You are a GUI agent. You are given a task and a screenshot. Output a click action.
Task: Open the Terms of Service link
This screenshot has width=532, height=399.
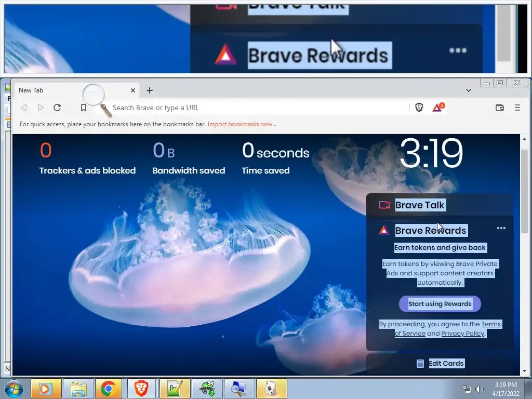tap(448, 329)
